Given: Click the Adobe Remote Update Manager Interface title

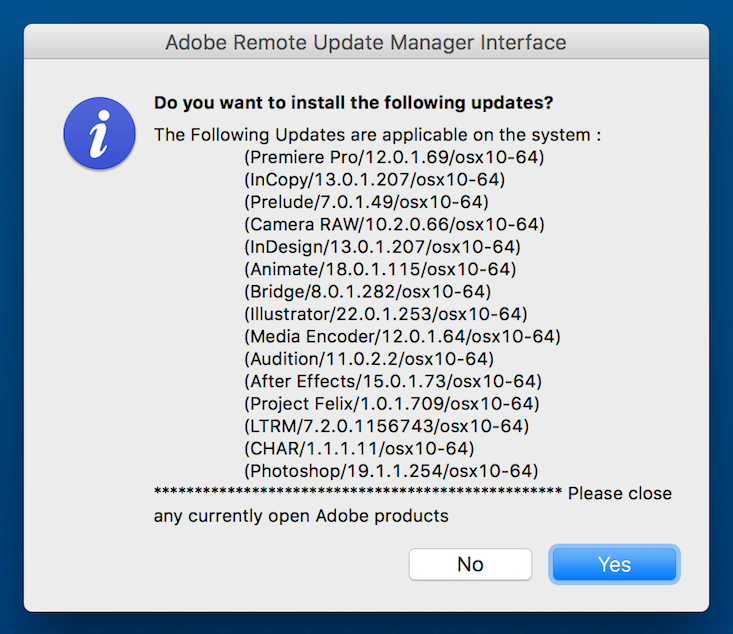Looking at the screenshot, I should tap(366, 43).
